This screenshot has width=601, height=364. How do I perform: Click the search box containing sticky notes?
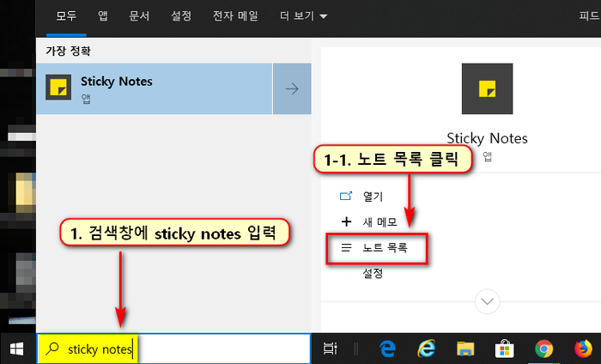pos(173,349)
